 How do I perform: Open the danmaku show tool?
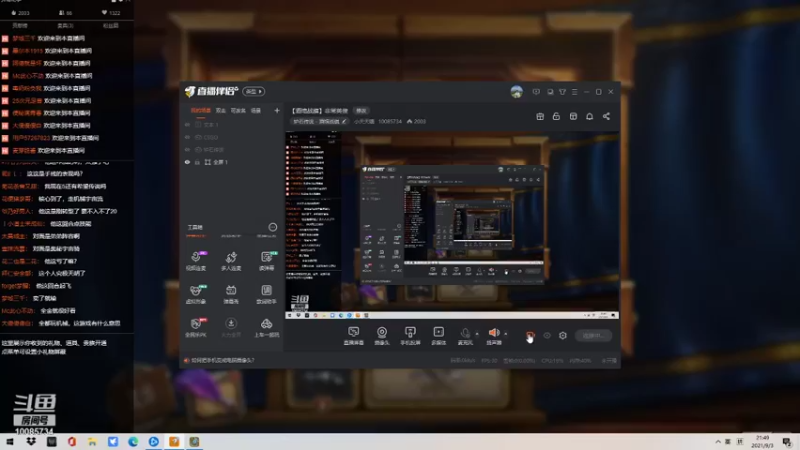point(231,294)
